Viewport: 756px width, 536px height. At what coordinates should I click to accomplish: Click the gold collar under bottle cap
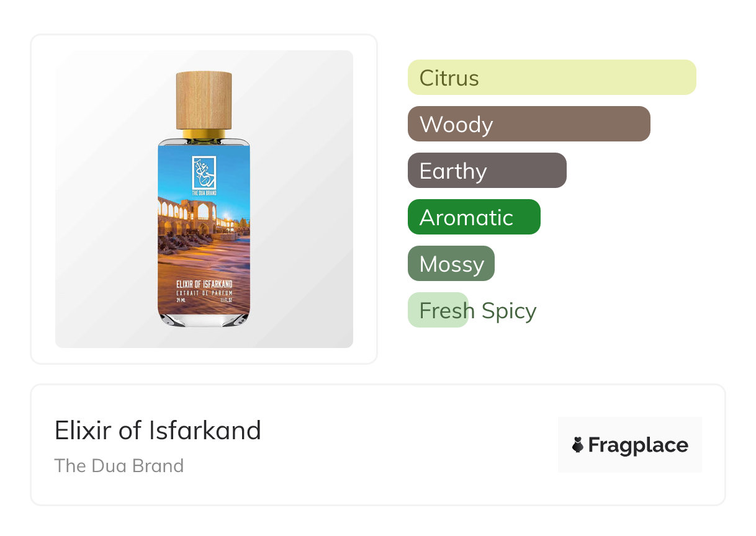204,133
